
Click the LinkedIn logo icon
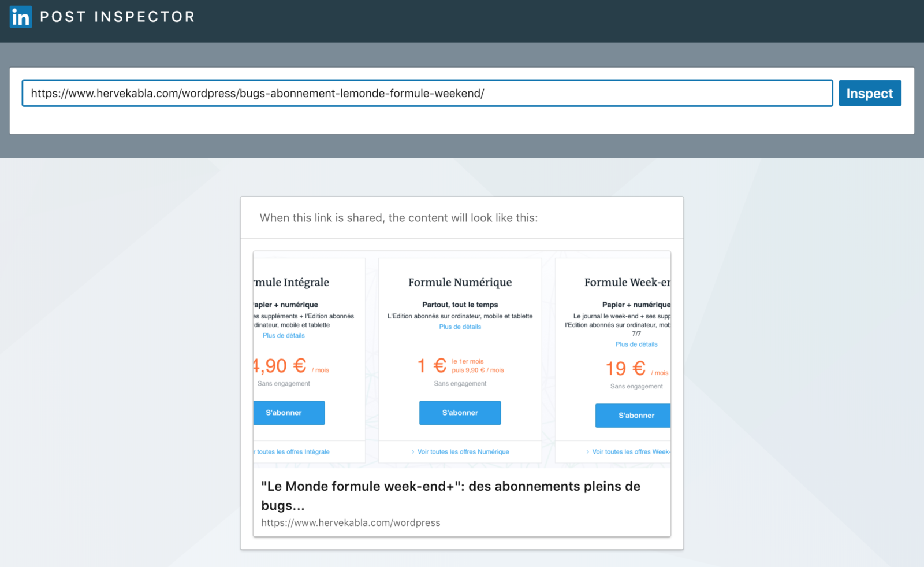(x=21, y=17)
